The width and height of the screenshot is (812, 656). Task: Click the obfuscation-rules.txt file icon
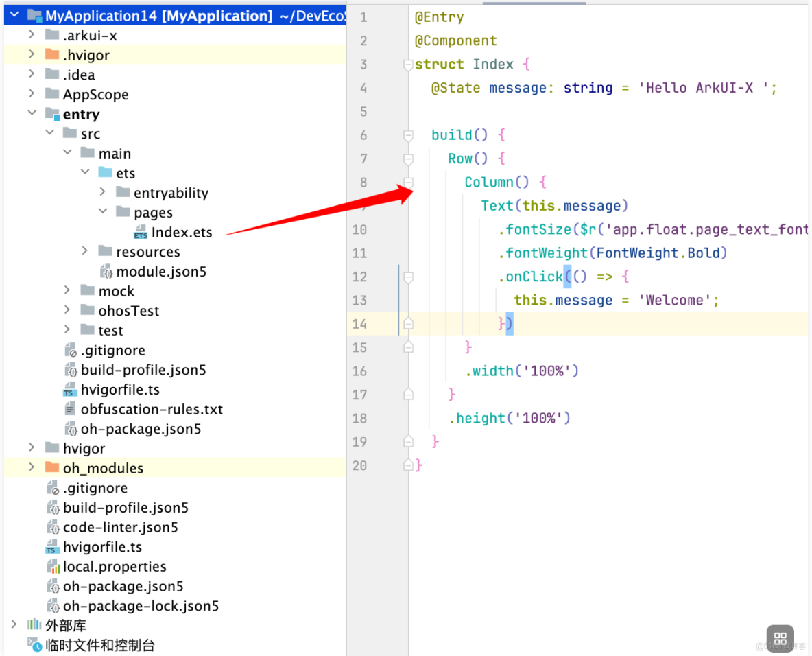coord(71,409)
